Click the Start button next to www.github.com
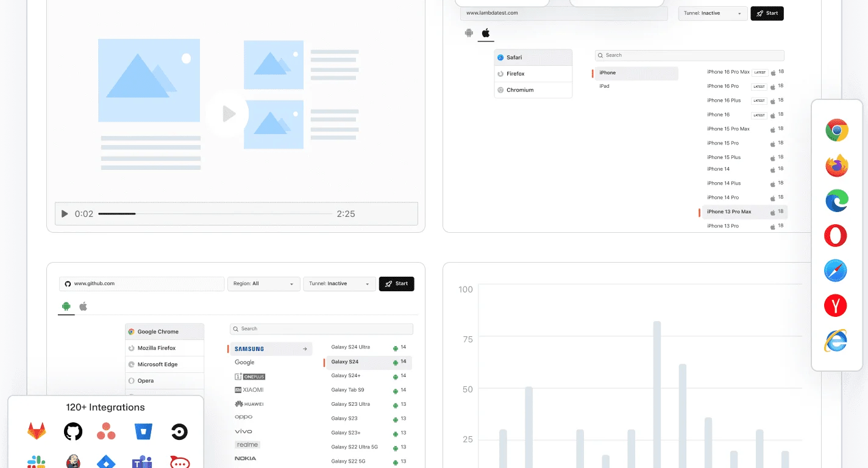Viewport: 868px width, 468px height. click(x=396, y=283)
